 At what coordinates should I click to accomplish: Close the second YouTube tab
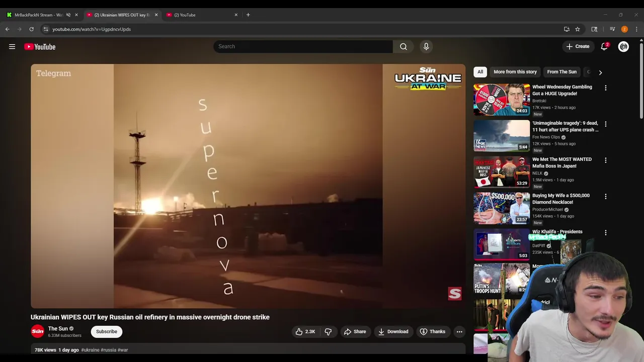[236, 15]
